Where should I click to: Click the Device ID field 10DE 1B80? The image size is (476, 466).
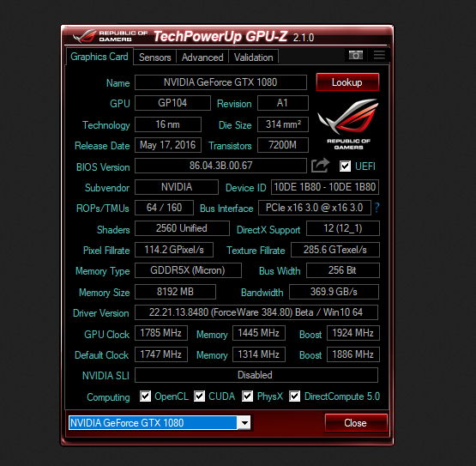[x=325, y=187]
